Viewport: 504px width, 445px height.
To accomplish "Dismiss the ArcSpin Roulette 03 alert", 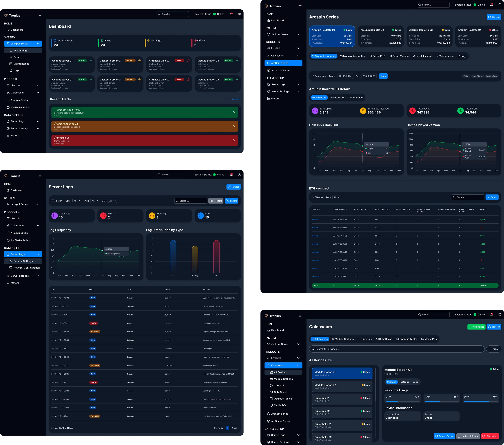I will click(234, 112).
